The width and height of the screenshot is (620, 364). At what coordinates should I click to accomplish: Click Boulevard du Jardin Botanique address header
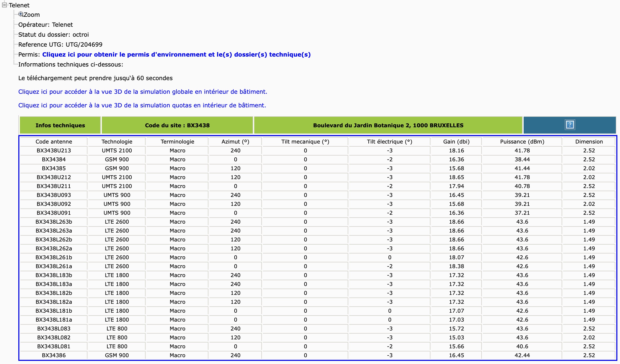(x=388, y=125)
